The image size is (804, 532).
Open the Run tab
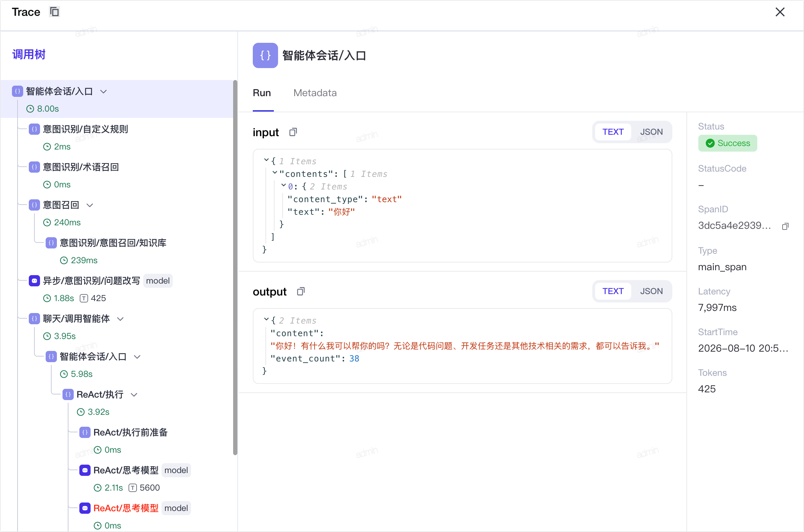(262, 93)
